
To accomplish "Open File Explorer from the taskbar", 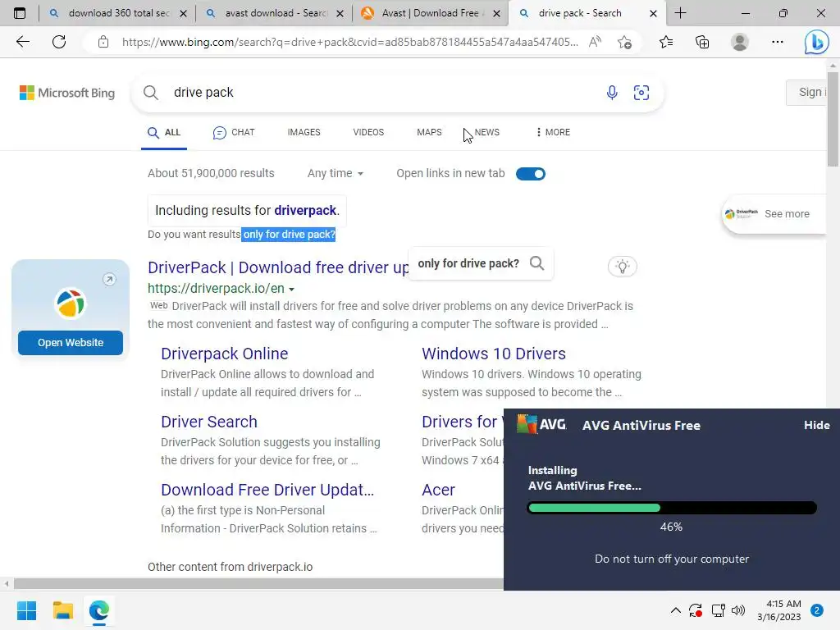I will pos(62,610).
